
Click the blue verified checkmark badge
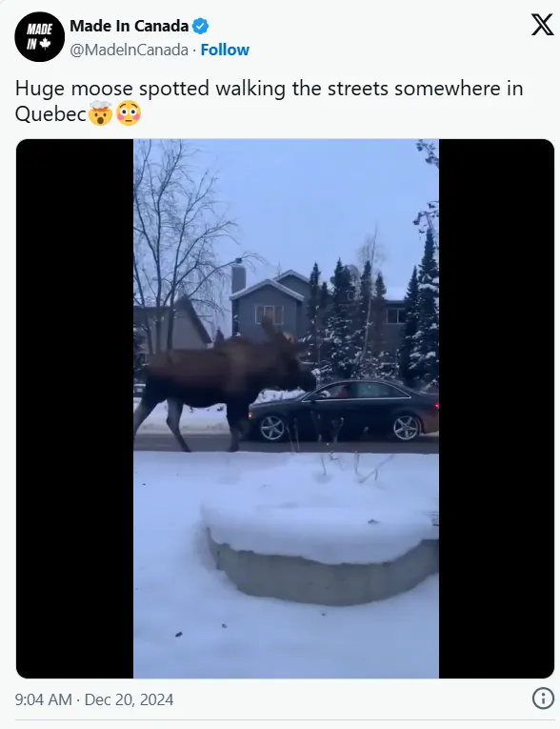click(x=200, y=26)
